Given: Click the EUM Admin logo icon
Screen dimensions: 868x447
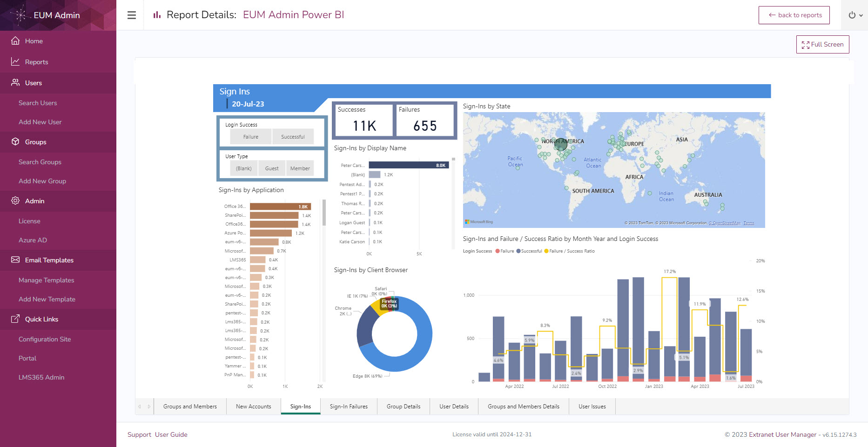Looking at the screenshot, I should point(21,15).
